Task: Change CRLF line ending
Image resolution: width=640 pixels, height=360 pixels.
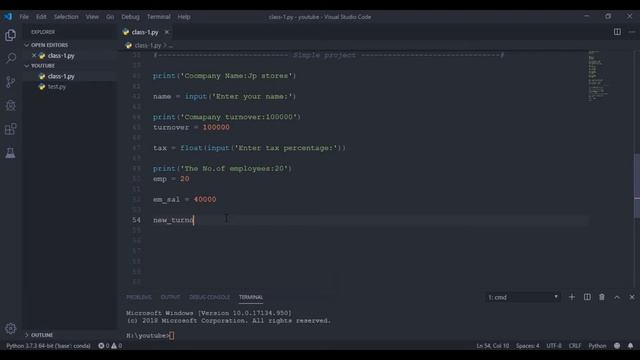Action: tap(575, 346)
